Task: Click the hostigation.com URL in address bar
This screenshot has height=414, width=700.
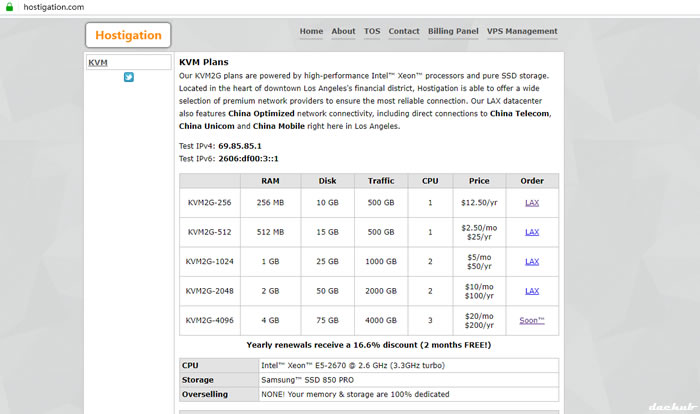Action: (53, 7)
